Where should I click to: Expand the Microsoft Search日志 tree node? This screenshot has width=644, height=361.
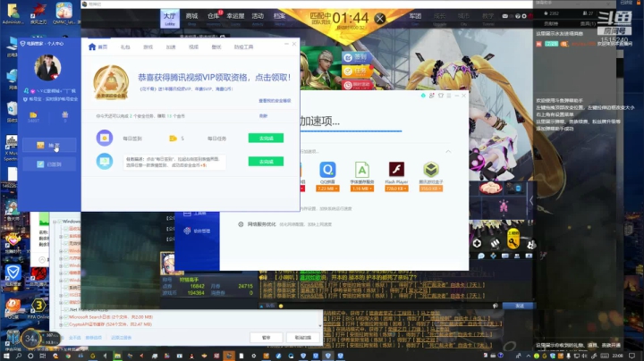tap(61, 317)
